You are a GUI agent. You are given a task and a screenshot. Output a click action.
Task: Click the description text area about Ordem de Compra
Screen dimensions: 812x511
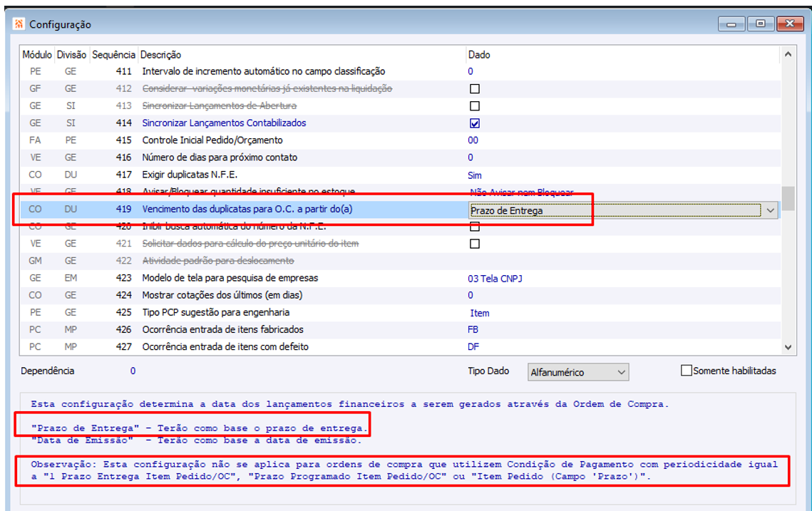pyautogui.click(x=408, y=448)
